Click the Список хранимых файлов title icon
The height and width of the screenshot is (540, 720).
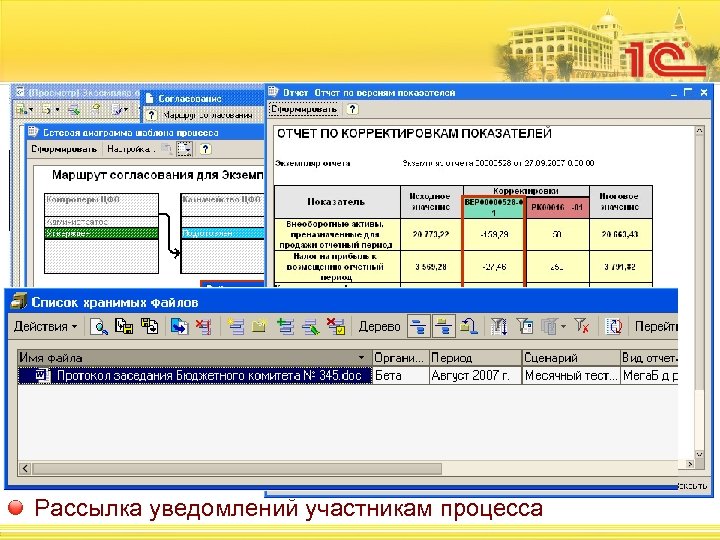19,301
